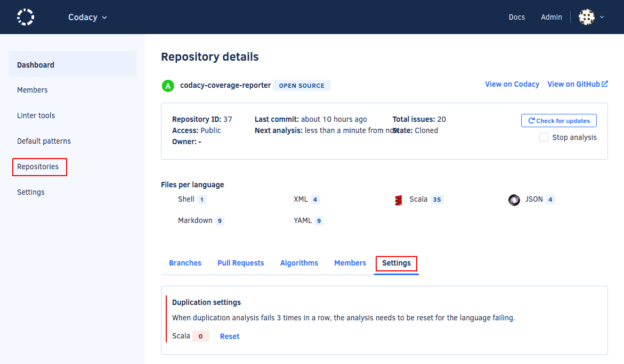Select the Algorithms tab
This screenshot has height=364, width=624.
click(x=299, y=263)
